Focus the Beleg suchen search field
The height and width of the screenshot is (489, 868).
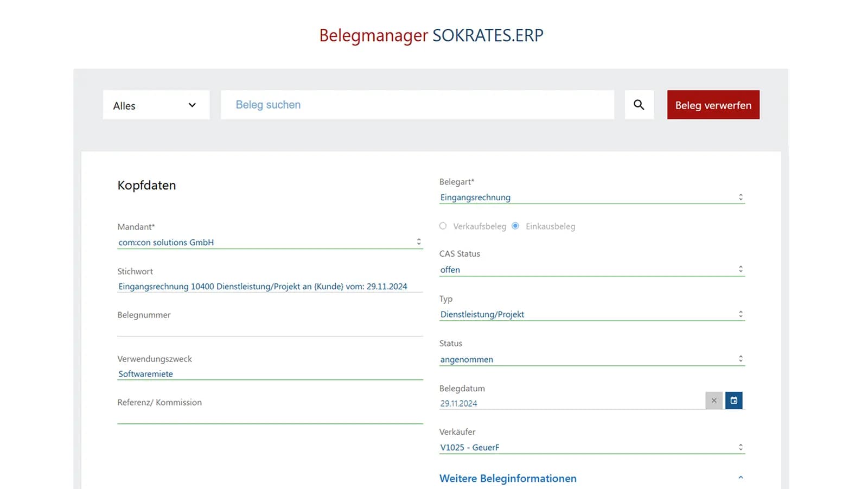tap(417, 105)
